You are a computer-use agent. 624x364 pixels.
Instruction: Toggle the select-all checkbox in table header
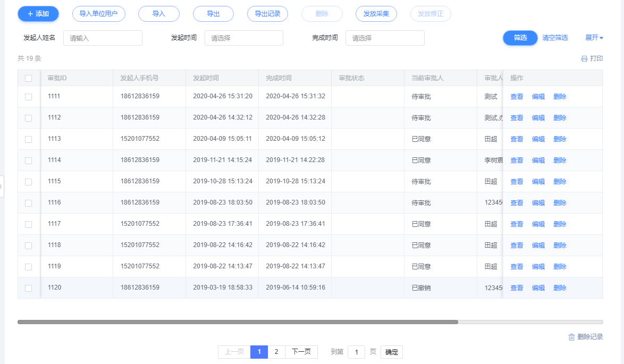coord(29,78)
